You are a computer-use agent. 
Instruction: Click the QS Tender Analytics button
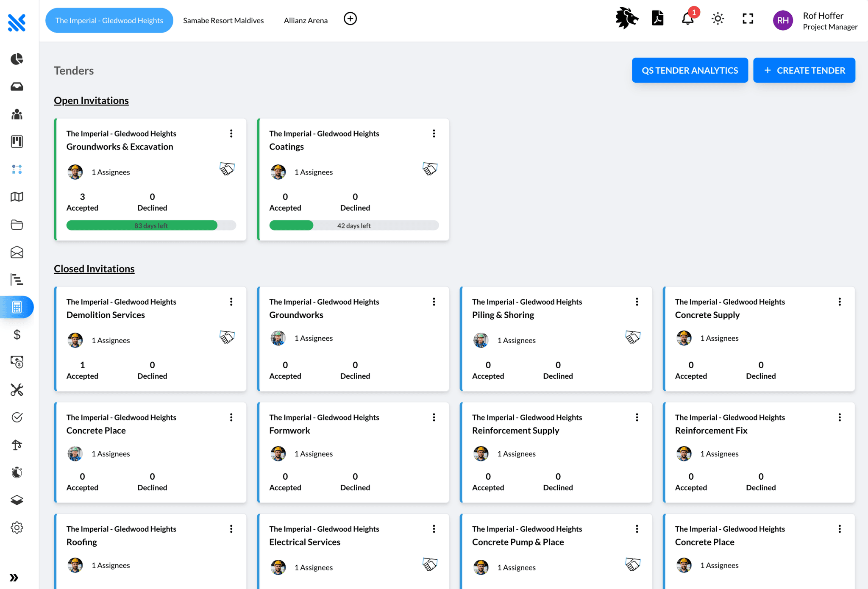(690, 70)
